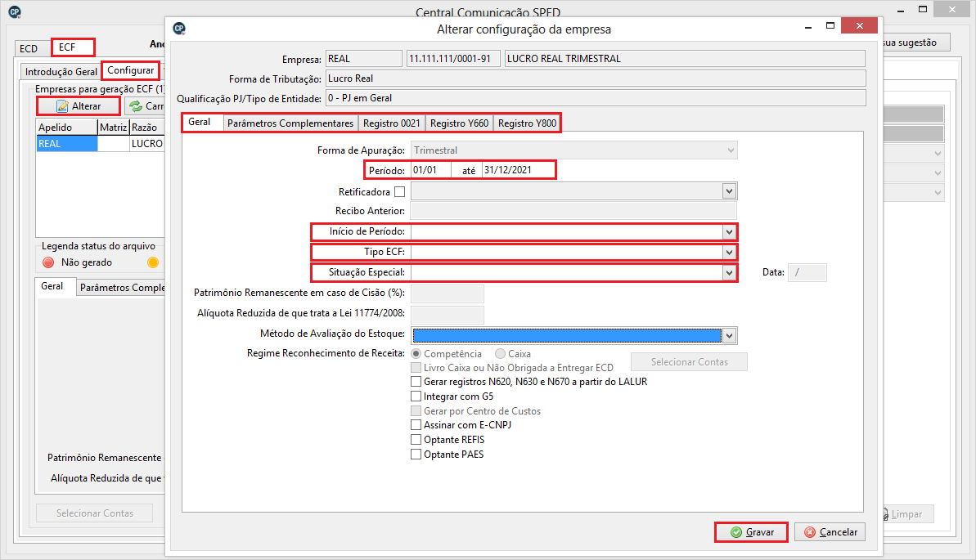976x560 pixels.
Task: Expand the Tipo ECF dropdown
Action: [x=729, y=252]
